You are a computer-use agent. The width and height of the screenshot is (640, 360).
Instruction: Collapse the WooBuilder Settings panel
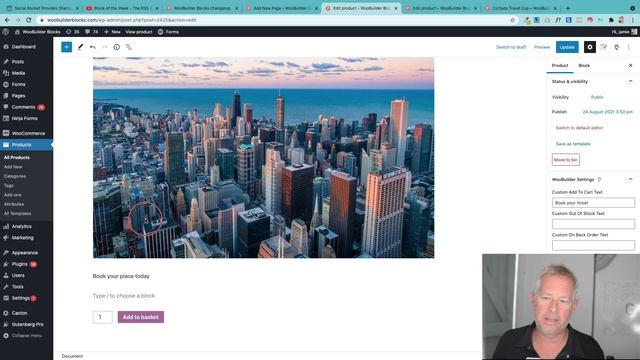point(630,180)
